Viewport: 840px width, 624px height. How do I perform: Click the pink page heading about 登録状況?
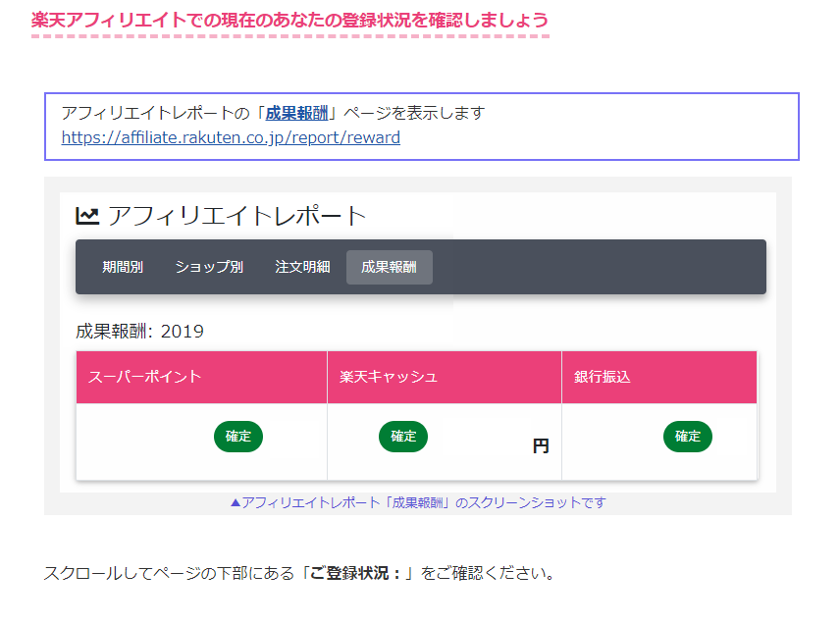289,20
